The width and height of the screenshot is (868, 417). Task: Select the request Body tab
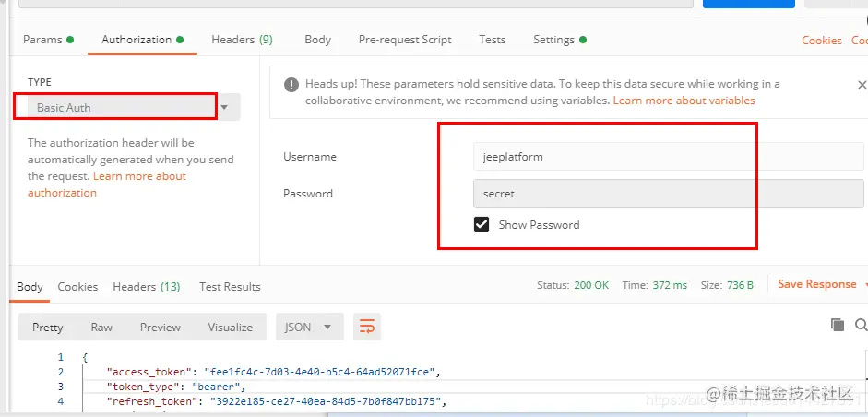click(317, 40)
